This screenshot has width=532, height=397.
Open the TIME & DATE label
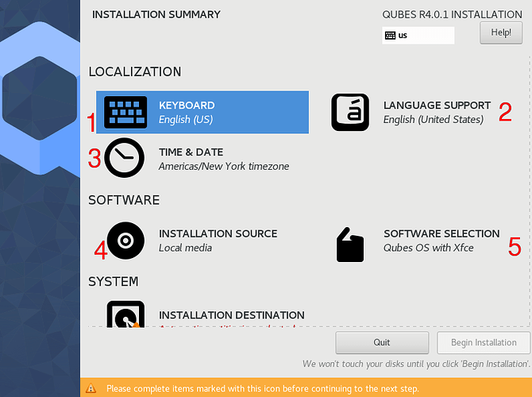pos(191,152)
